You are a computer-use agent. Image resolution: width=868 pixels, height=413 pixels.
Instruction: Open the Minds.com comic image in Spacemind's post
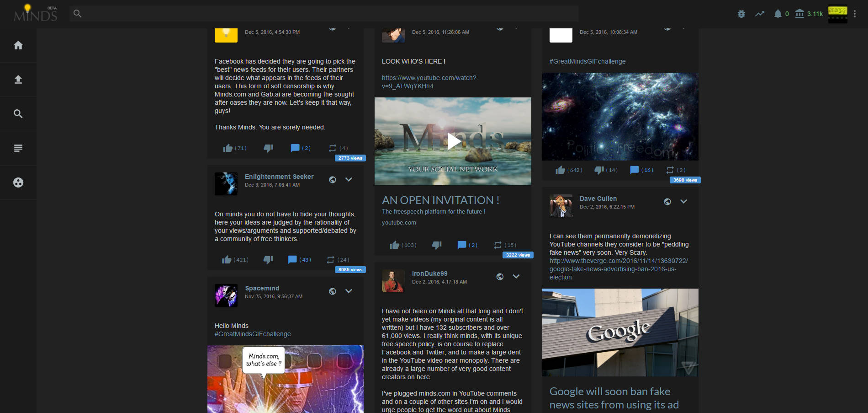click(286, 379)
